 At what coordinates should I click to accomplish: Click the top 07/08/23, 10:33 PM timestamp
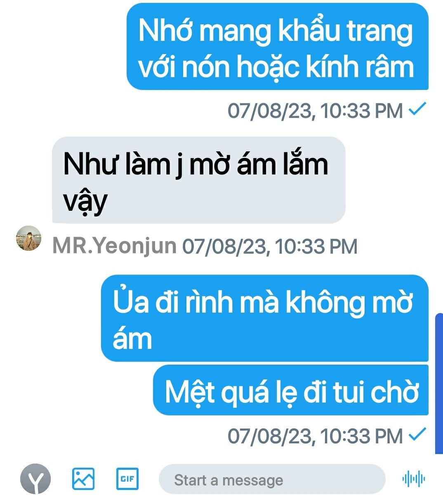pos(315,111)
